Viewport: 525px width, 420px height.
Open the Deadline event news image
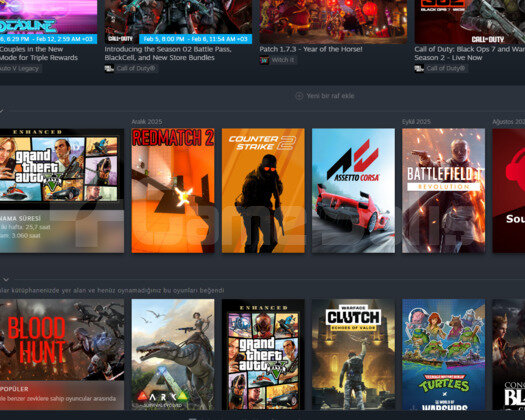[x=49, y=22]
